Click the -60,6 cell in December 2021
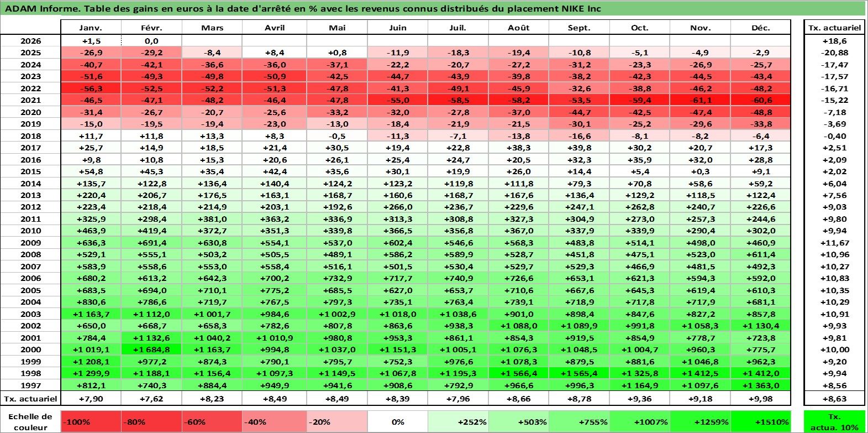868x433 pixels. (761, 100)
